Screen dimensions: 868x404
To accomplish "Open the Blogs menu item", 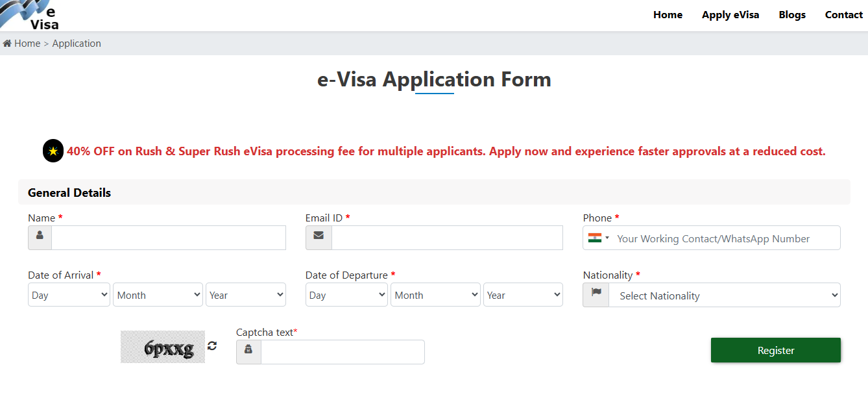I will [792, 15].
